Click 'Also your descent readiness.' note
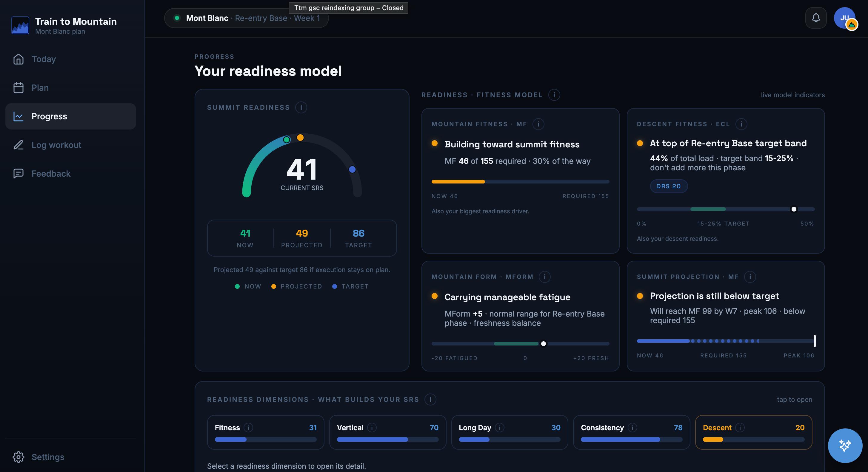 [x=677, y=238]
